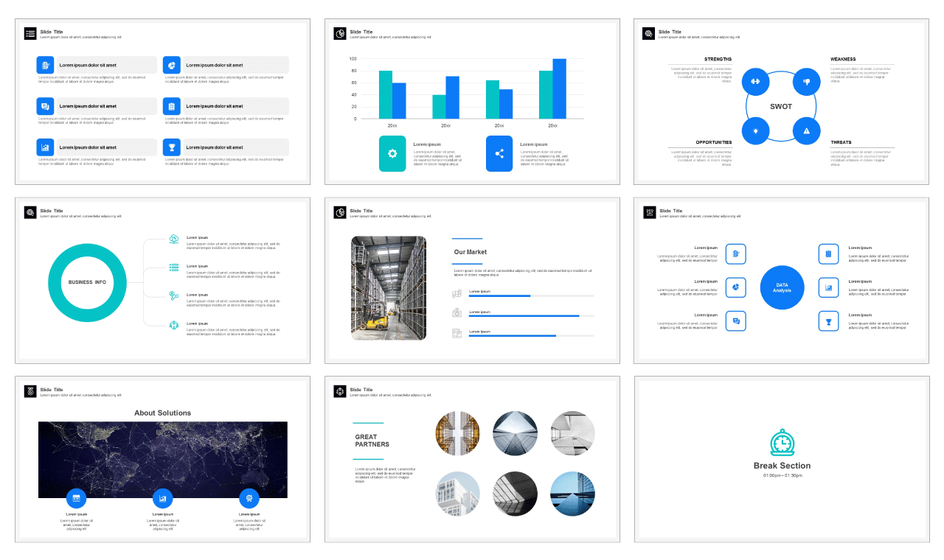Viewport: 944px width, 560px height.
Task: Click the 01:00pm~01:30pm time text
Action: tap(782, 476)
